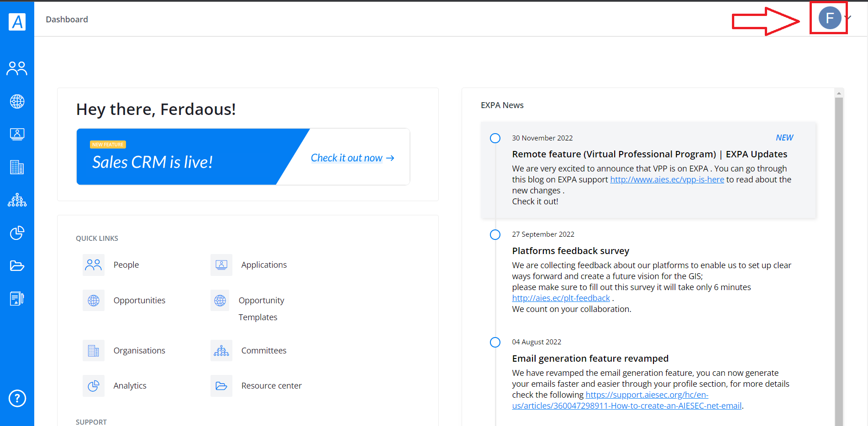Viewport: 868px width, 426px height.
Task: Click the SUPPORT section heading
Action: point(91,422)
